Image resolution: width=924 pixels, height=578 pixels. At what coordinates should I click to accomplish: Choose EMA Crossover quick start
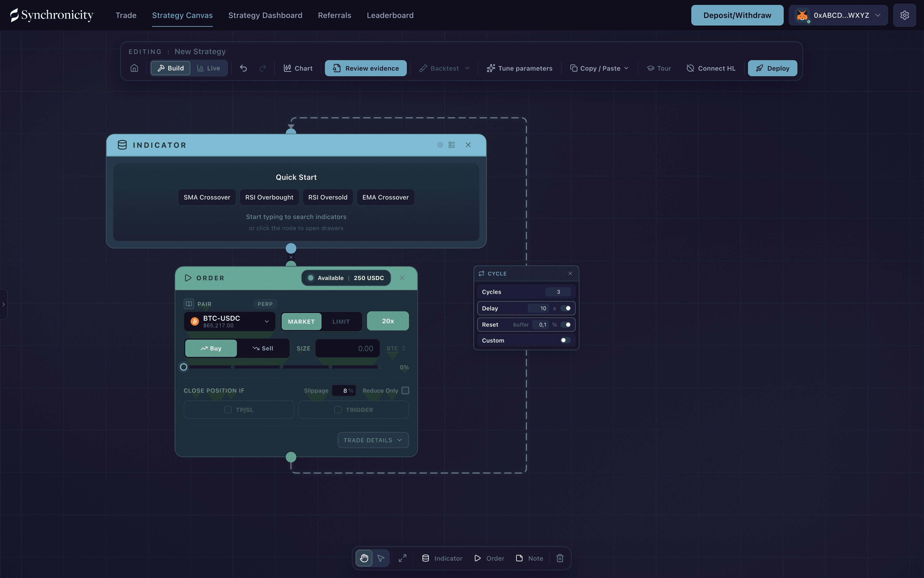385,197
